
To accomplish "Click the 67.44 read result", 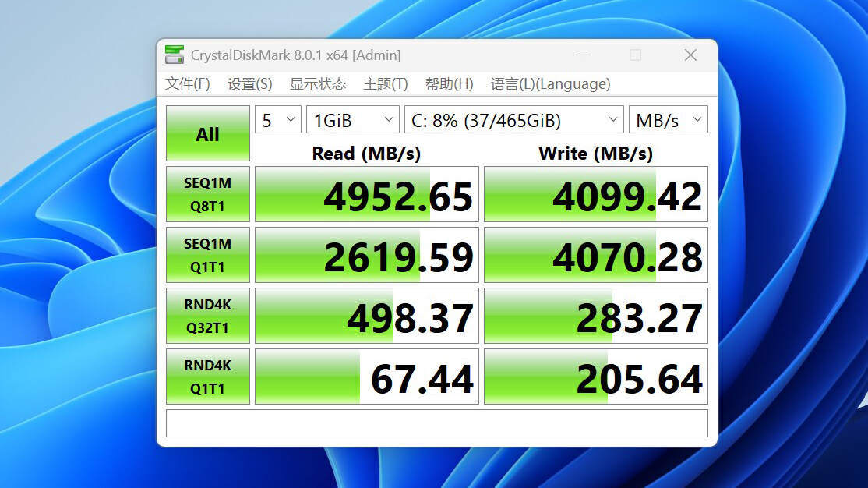I will pyautogui.click(x=366, y=377).
